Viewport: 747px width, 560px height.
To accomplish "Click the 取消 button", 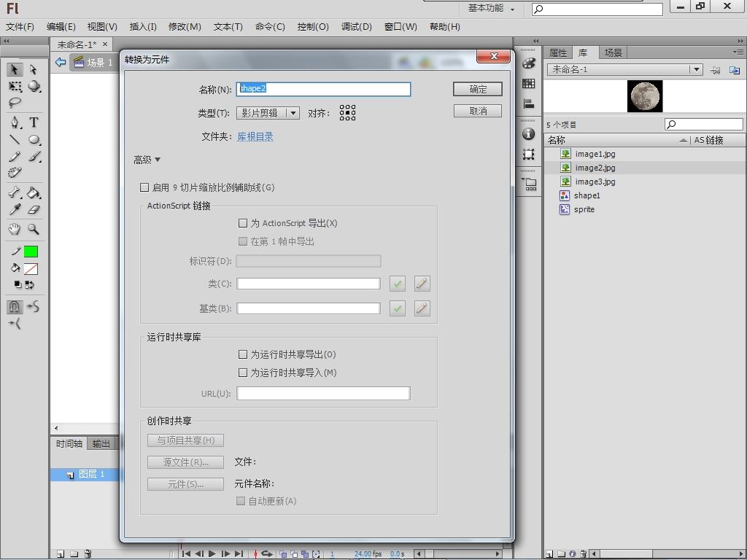I will pos(478,111).
